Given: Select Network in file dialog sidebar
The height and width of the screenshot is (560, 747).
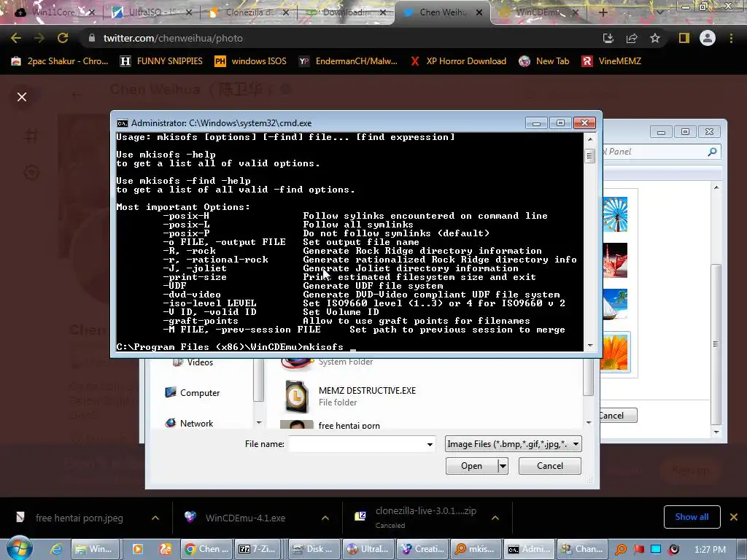Looking at the screenshot, I should tap(189, 424).
